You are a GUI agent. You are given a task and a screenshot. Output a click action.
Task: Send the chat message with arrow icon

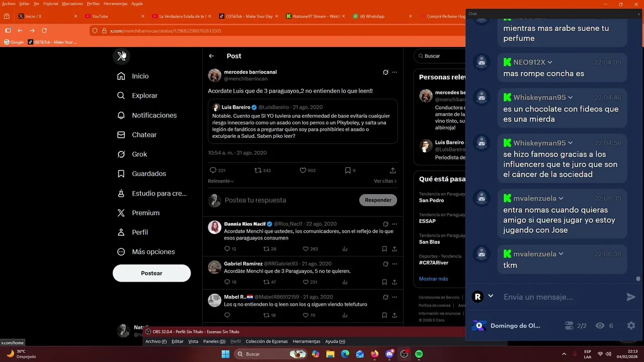click(x=631, y=297)
